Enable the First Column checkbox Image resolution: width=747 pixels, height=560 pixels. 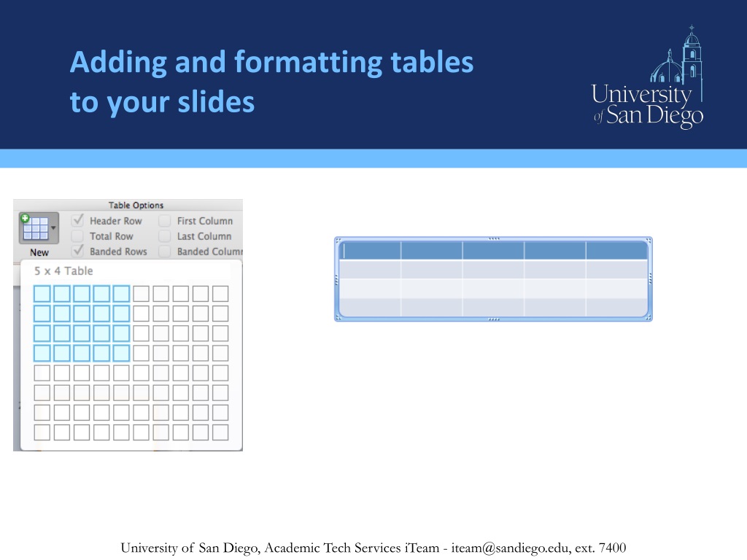coord(165,220)
